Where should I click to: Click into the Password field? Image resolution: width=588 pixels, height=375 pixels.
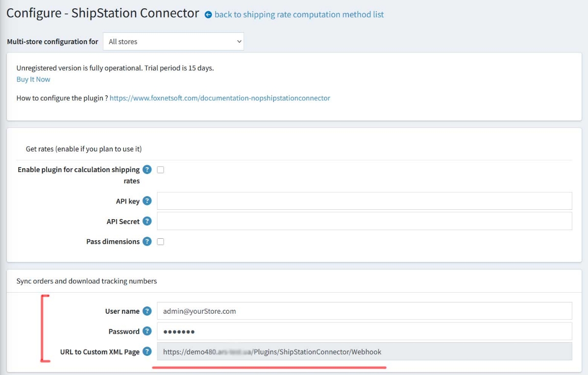[x=365, y=331]
